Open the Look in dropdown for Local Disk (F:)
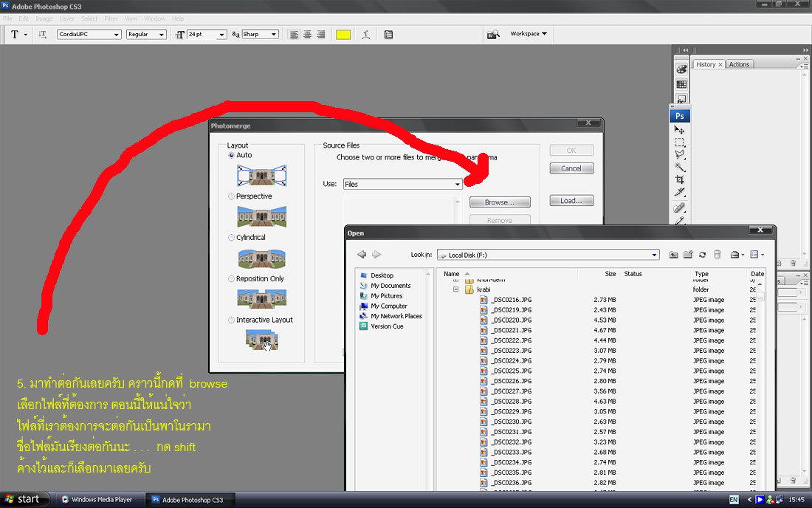812x508 pixels. [x=548, y=255]
